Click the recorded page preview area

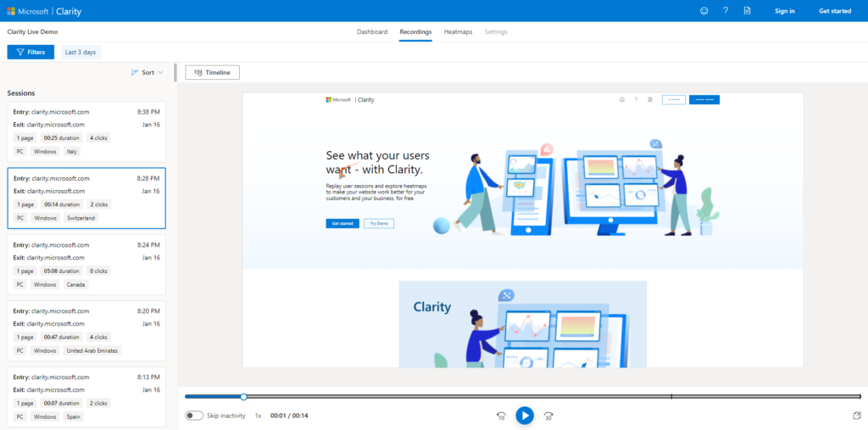(522, 229)
